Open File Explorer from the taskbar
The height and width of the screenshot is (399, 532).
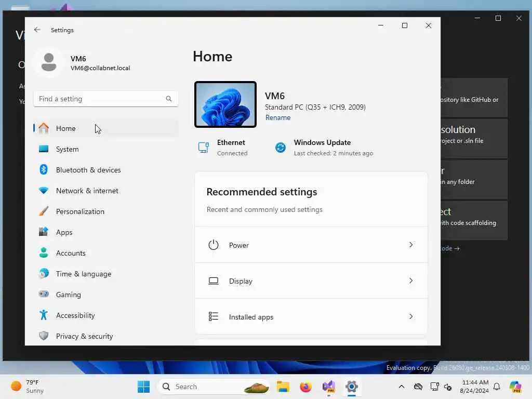point(283,387)
